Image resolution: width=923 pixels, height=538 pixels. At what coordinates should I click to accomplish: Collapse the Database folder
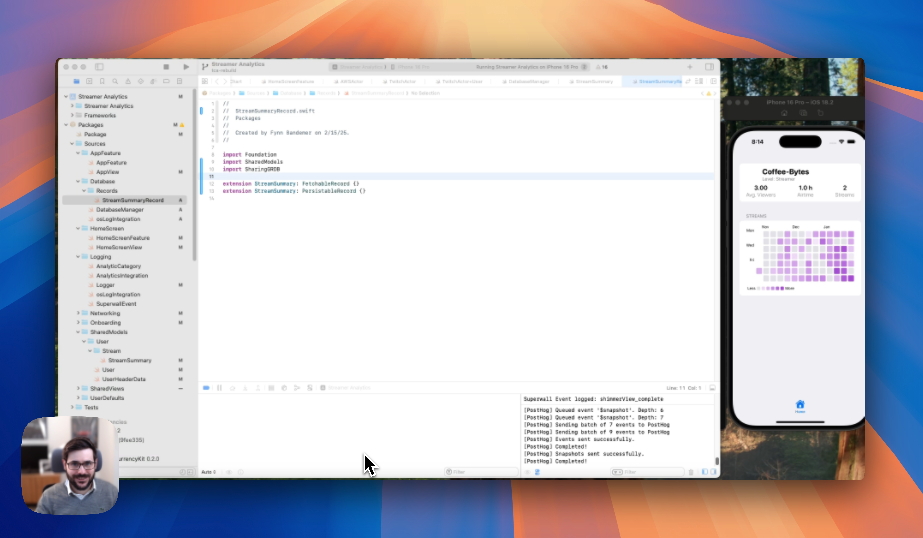[79, 181]
